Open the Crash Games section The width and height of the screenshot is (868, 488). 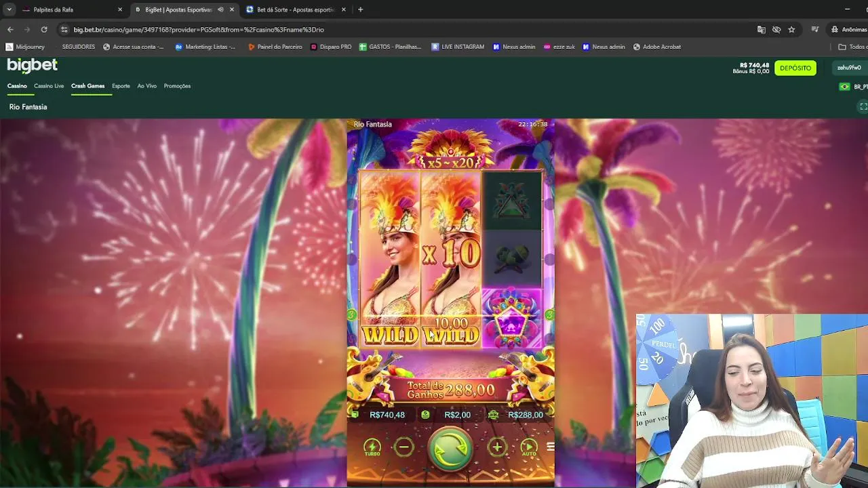pos(87,86)
